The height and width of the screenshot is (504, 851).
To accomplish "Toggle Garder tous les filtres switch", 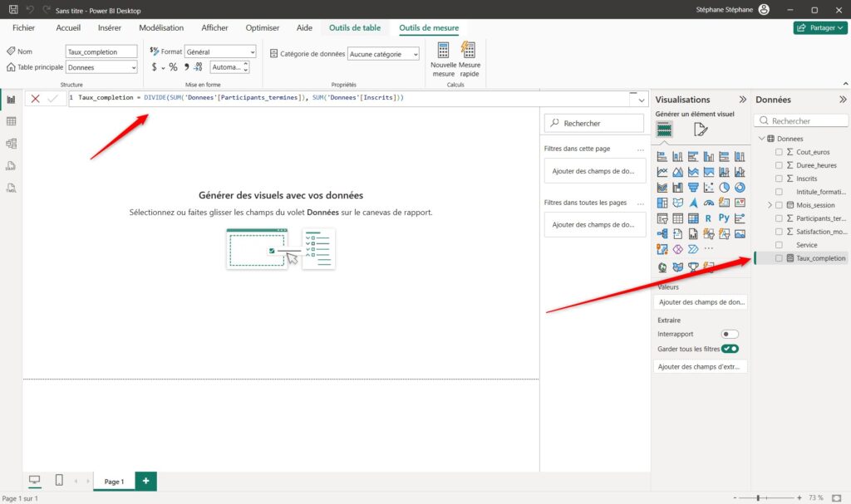I will (x=730, y=349).
